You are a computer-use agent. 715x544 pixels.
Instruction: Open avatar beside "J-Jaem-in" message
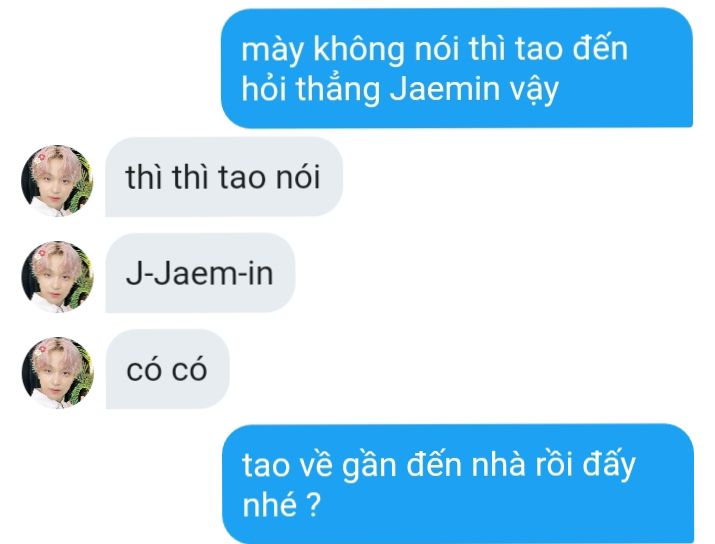click(57, 277)
